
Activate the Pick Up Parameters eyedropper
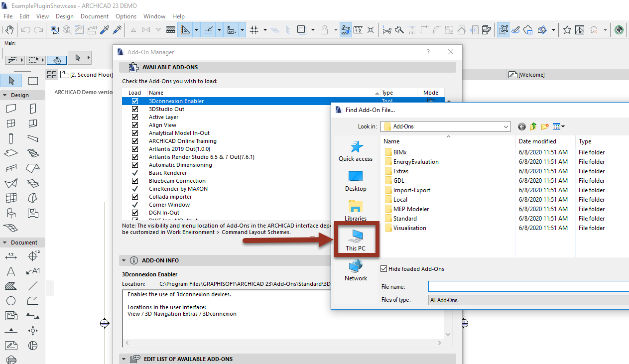pyautogui.click(x=105, y=30)
